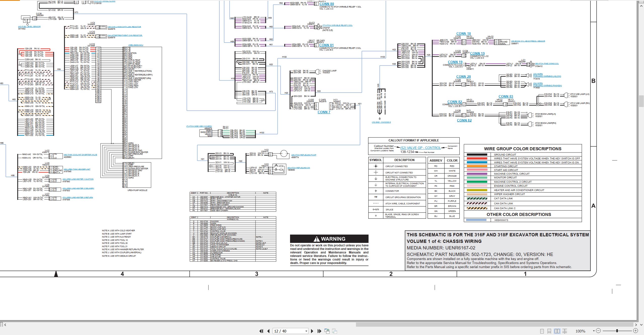Open the (34) AFTERTREATMENT CAN RESISTOR link

pyautogui.click(x=125, y=35)
